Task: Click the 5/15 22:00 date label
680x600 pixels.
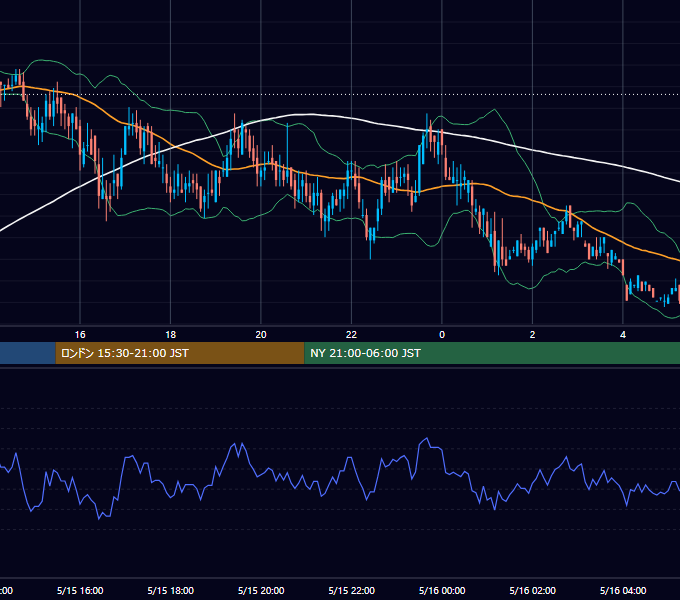Action: coord(351,590)
